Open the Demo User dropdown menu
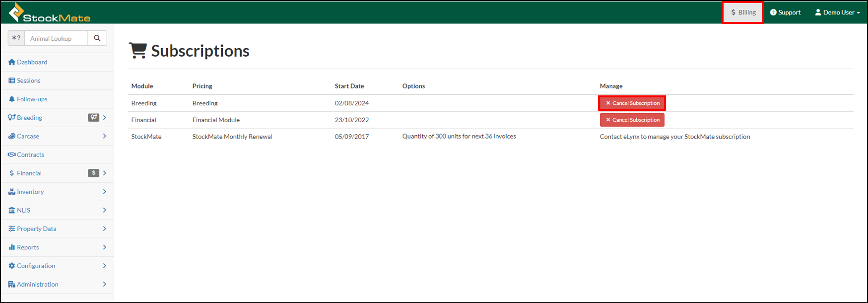 click(838, 12)
